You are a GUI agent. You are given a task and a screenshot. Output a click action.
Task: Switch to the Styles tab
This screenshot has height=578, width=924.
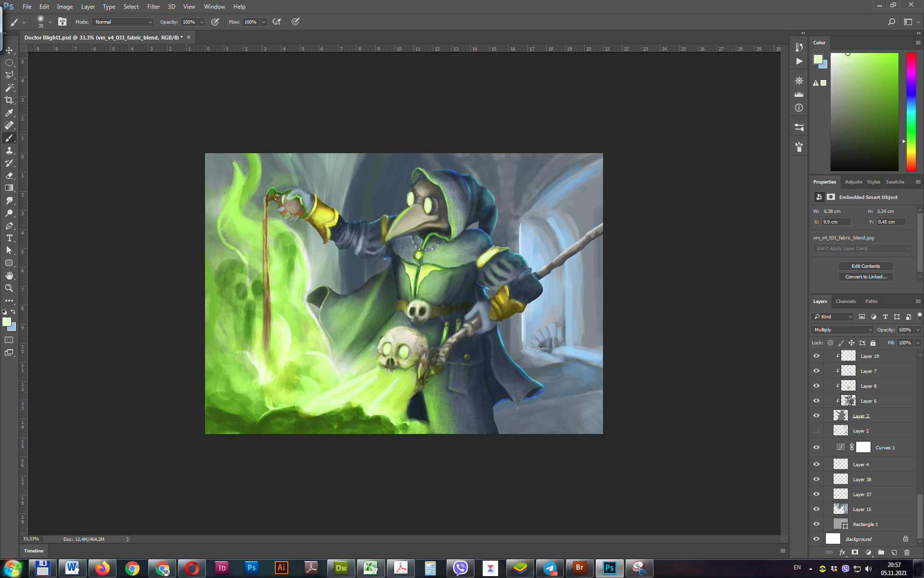tap(873, 182)
